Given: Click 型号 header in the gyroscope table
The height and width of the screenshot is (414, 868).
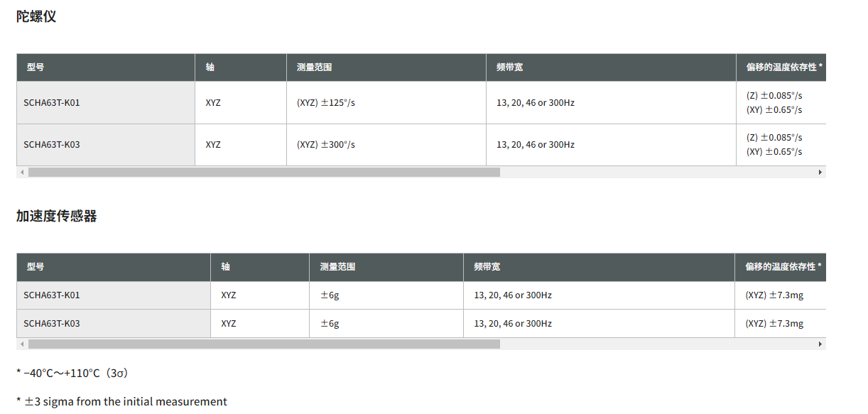Looking at the screenshot, I should click(36, 67).
